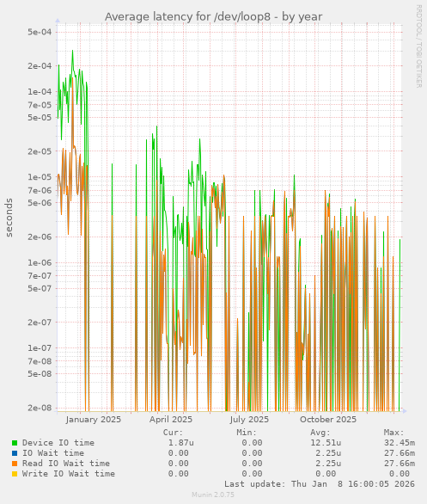
Task: Select the 'Read IO Wait time' legend label
Action: [66, 464]
